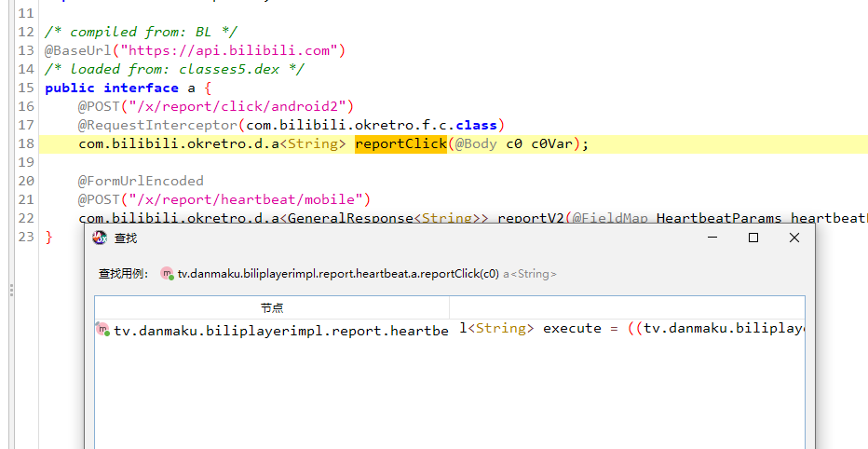Click the left panel splitter handle

(11, 290)
